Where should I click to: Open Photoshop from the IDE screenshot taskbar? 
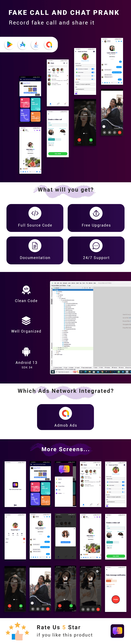click(115, 372)
